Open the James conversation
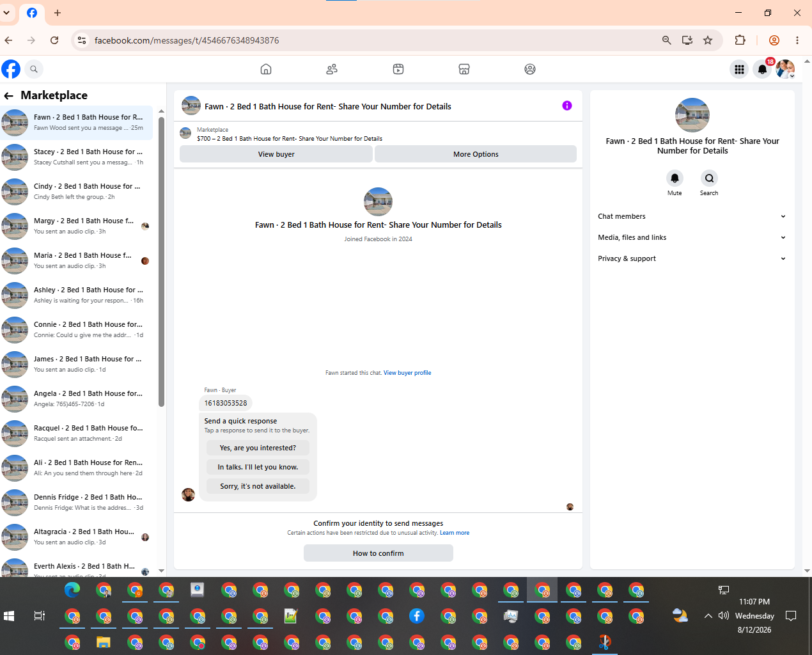The height and width of the screenshot is (655, 812). (x=77, y=364)
